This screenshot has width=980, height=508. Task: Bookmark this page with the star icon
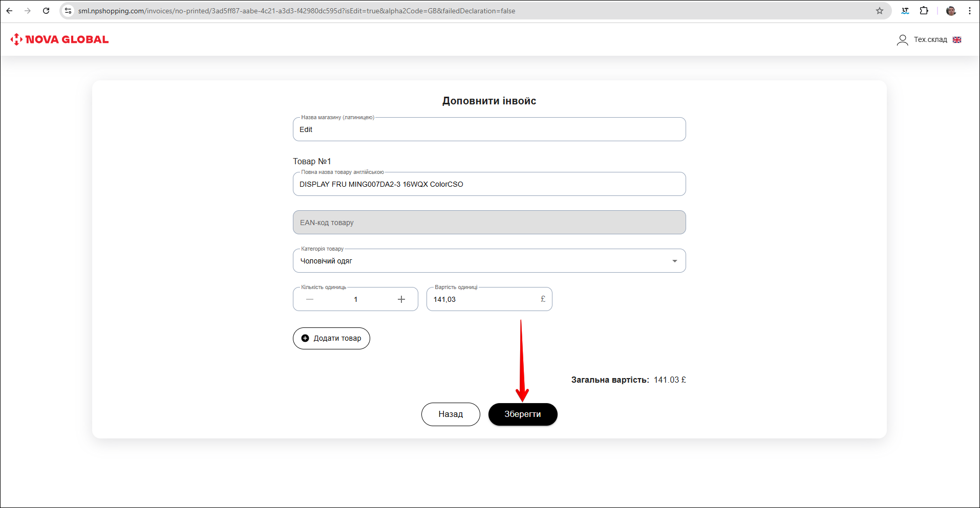tap(880, 11)
